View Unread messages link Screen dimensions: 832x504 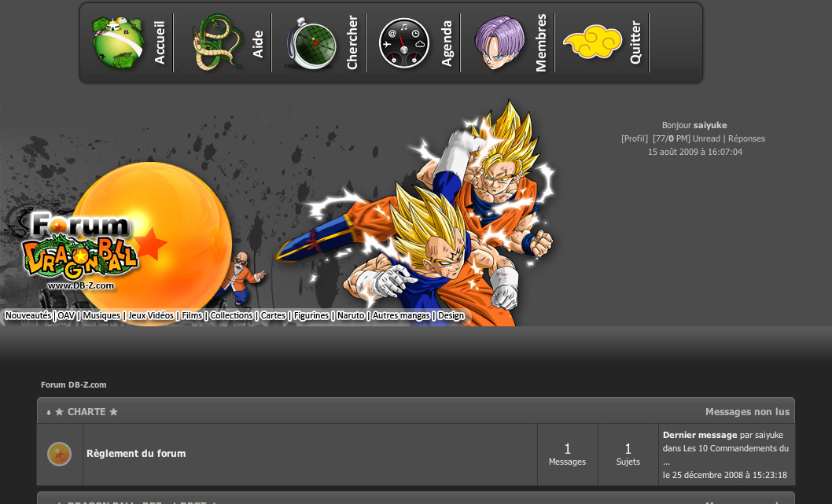point(707,138)
